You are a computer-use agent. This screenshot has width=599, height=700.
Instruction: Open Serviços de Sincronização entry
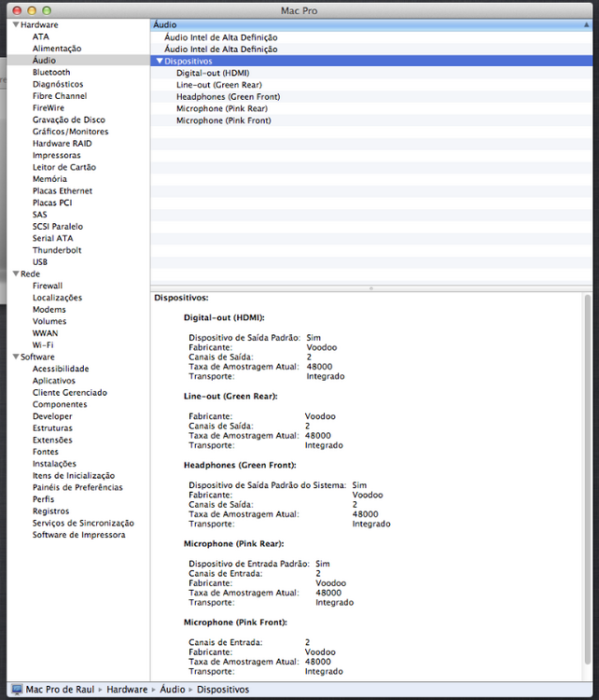click(x=83, y=523)
